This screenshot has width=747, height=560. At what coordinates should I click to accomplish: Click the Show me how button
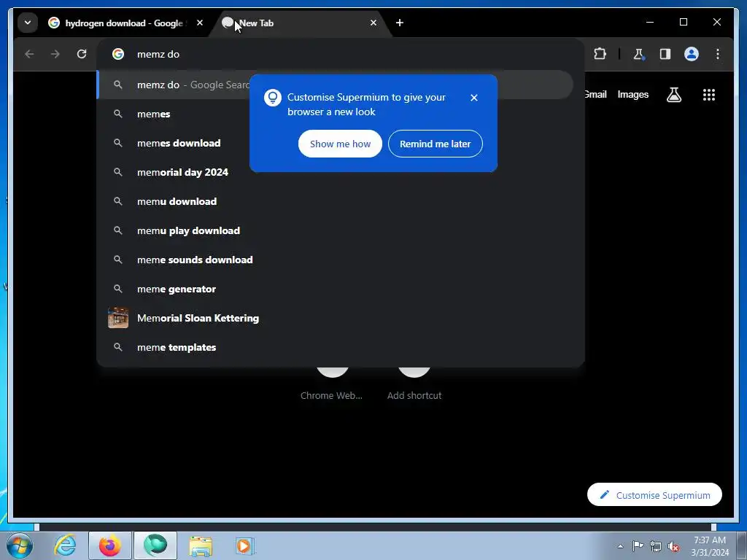point(340,144)
